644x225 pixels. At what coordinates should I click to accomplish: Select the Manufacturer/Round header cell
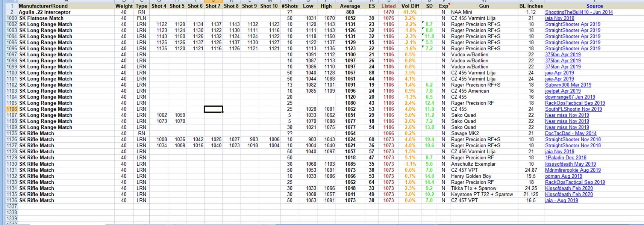pos(66,6)
